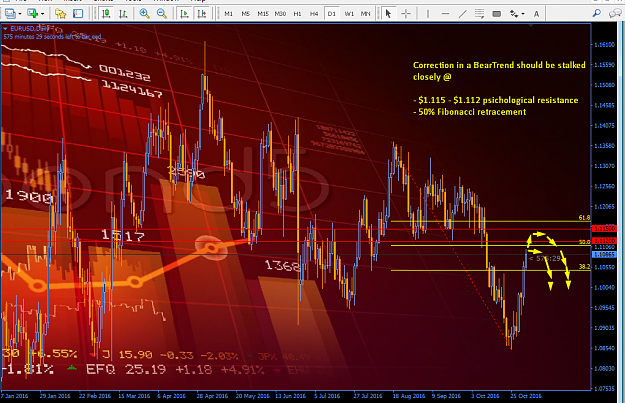Select the M15 timeframe
This screenshot has width=625, height=403.
[263, 14]
